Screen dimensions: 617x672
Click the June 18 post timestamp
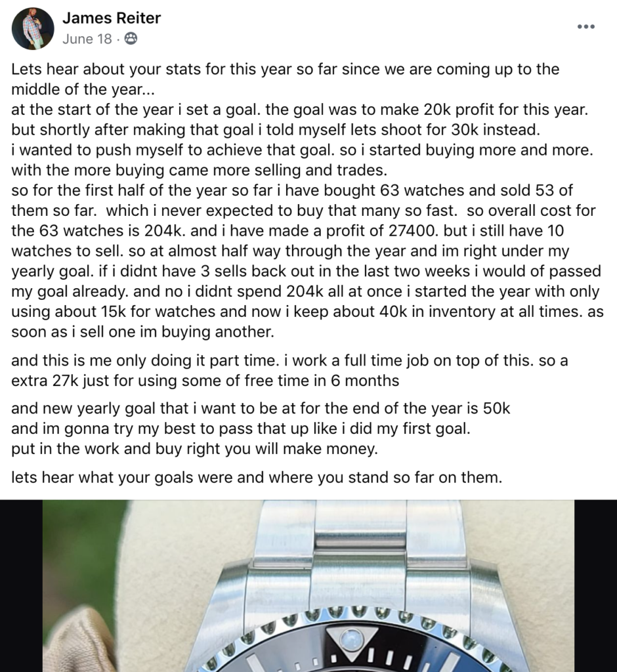click(x=87, y=39)
